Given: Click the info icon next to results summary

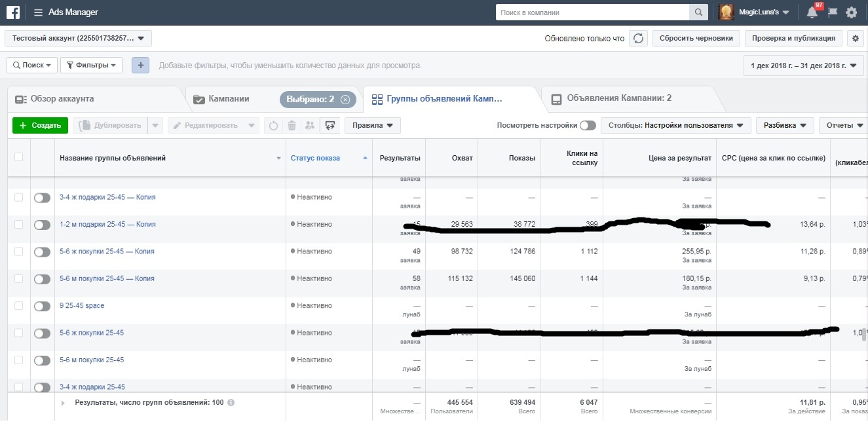Looking at the screenshot, I should click(x=231, y=403).
